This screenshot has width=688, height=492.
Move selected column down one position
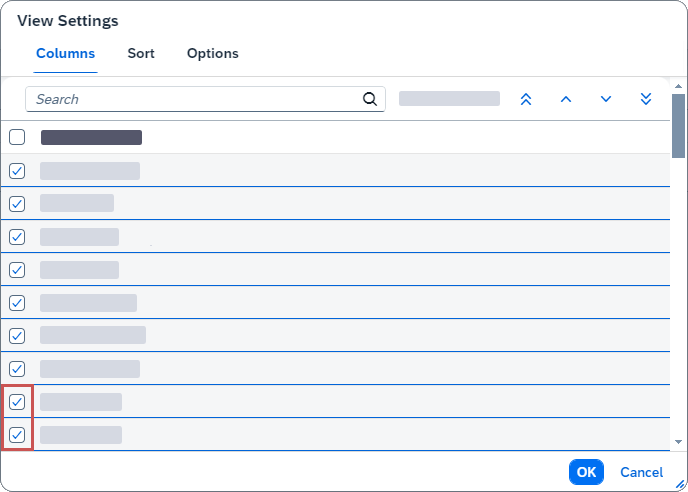(x=606, y=99)
